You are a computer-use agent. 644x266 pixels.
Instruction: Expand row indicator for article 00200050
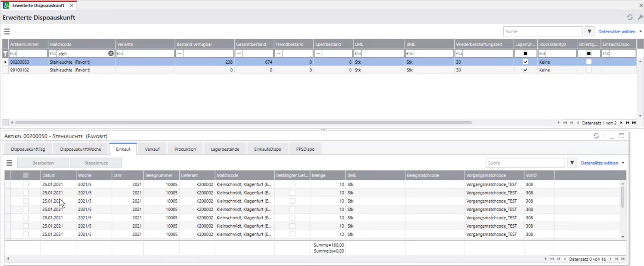point(5,62)
